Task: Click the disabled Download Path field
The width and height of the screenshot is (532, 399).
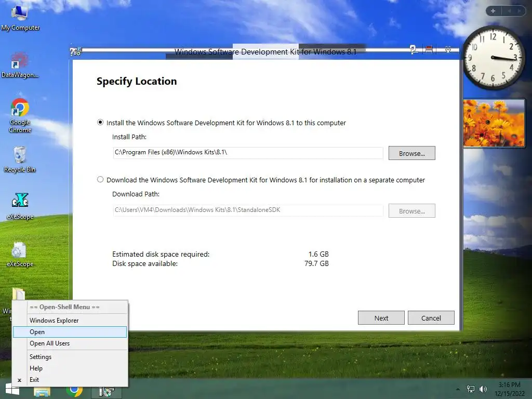Action: [x=248, y=210]
